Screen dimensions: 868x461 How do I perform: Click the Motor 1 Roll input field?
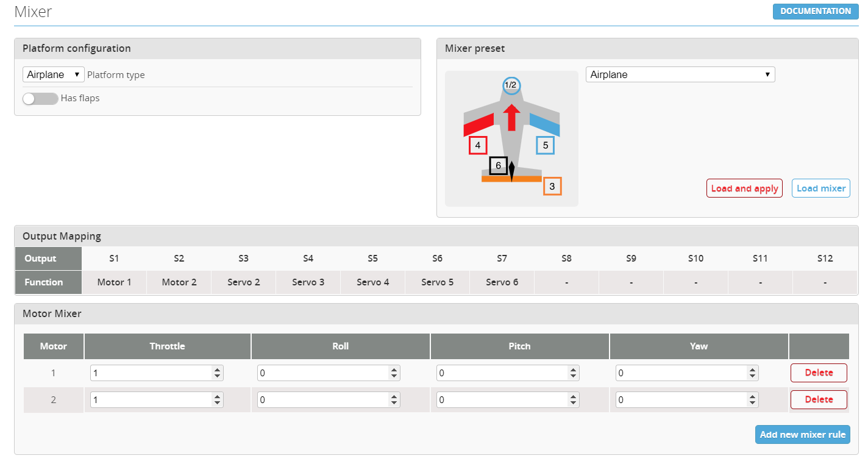point(322,373)
